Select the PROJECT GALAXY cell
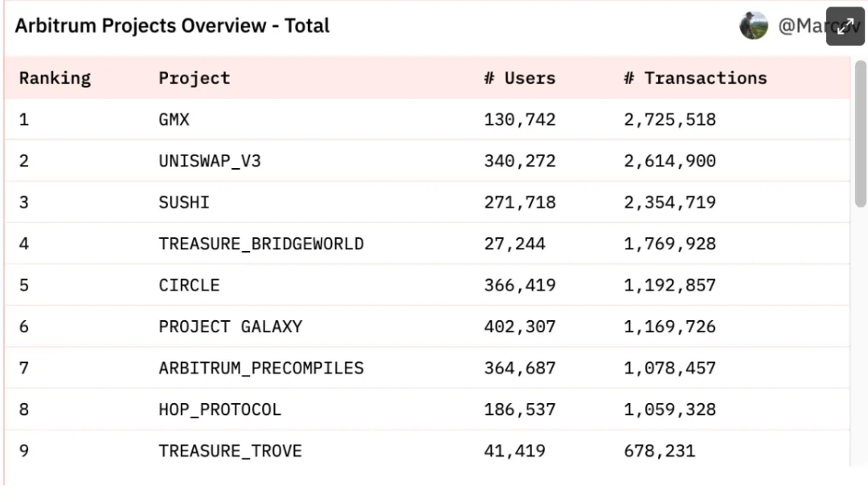868x502 pixels. coord(231,327)
